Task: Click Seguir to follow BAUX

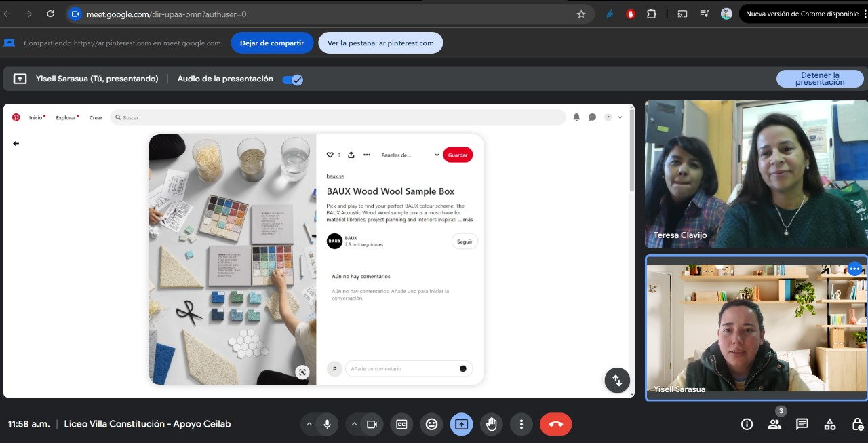Action: 465,242
